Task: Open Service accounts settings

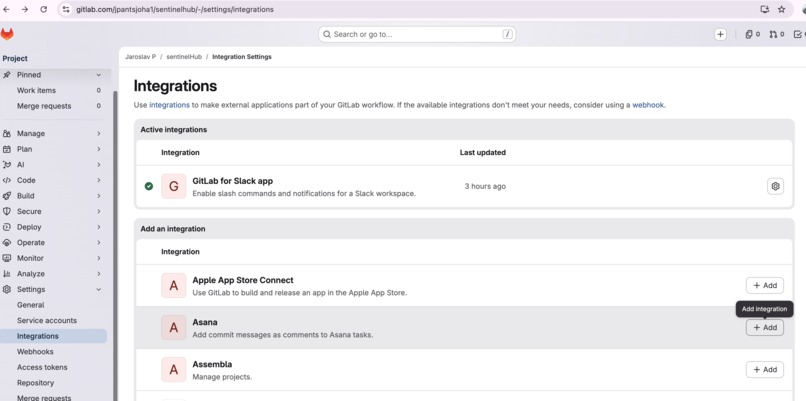Action: click(53, 320)
